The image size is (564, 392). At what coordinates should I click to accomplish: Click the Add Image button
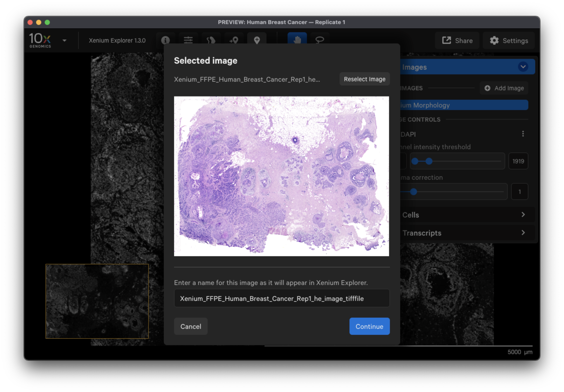pos(504,88)
